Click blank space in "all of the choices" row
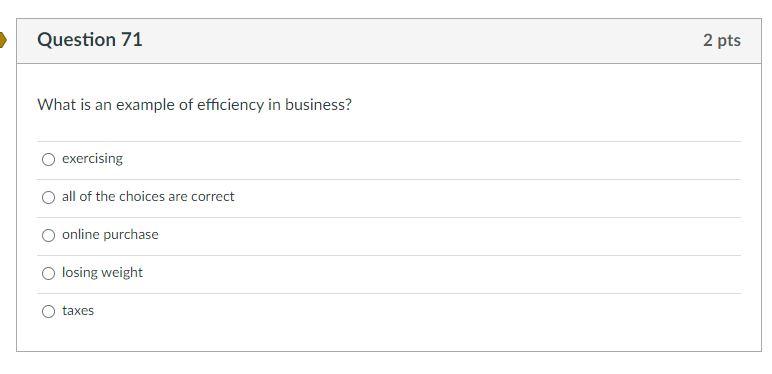The width and height of the screenshot is (772, 374). coord(487,198)
